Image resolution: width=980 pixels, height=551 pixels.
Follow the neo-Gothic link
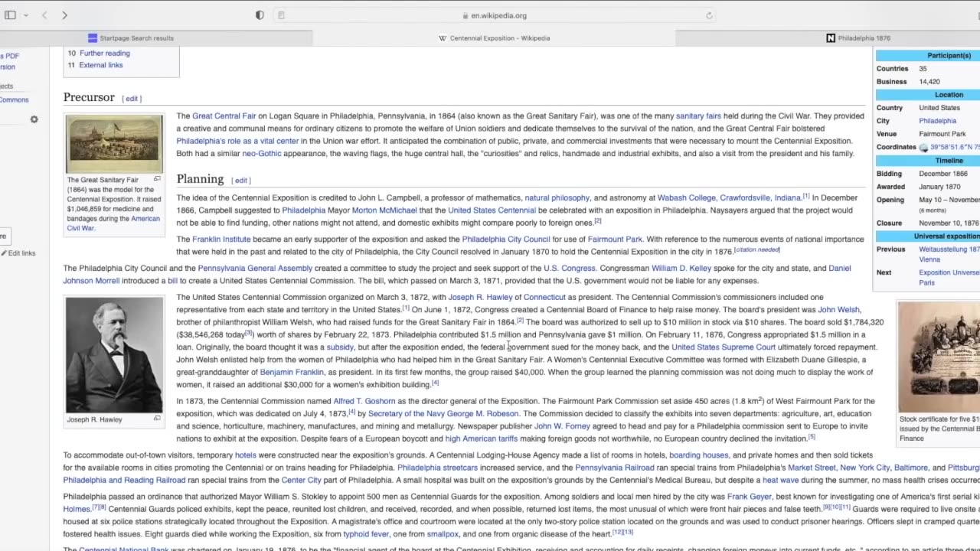pyautogui.click(x=262, y=154)
